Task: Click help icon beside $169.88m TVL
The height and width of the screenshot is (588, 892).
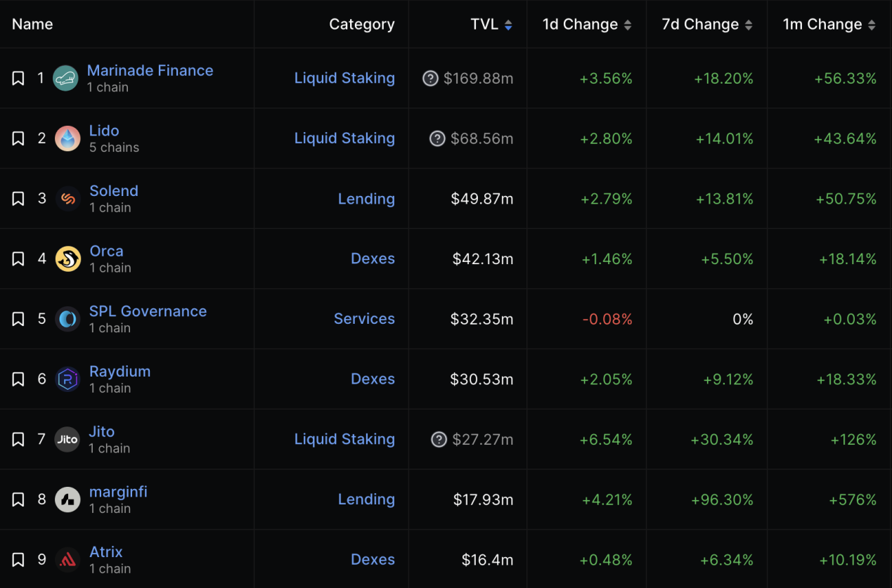Action: (430, 79)
